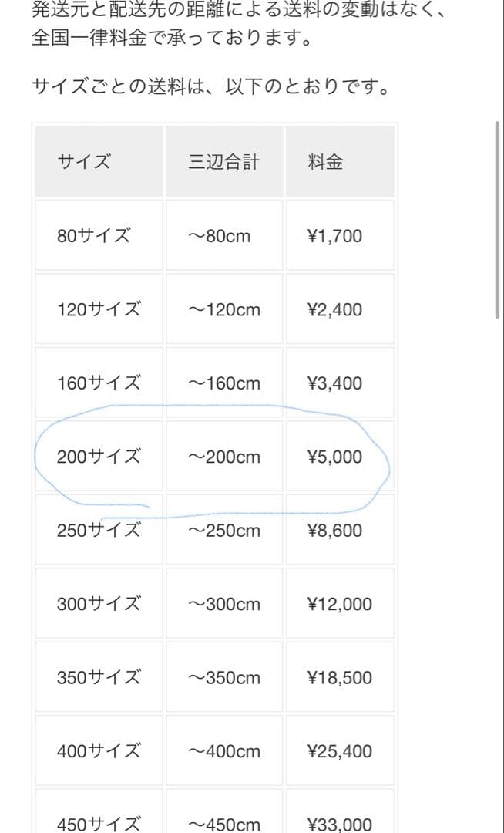Select the 80サイズ cell
The height and width of the screenshot is (833, 504).
coord(93,236)
